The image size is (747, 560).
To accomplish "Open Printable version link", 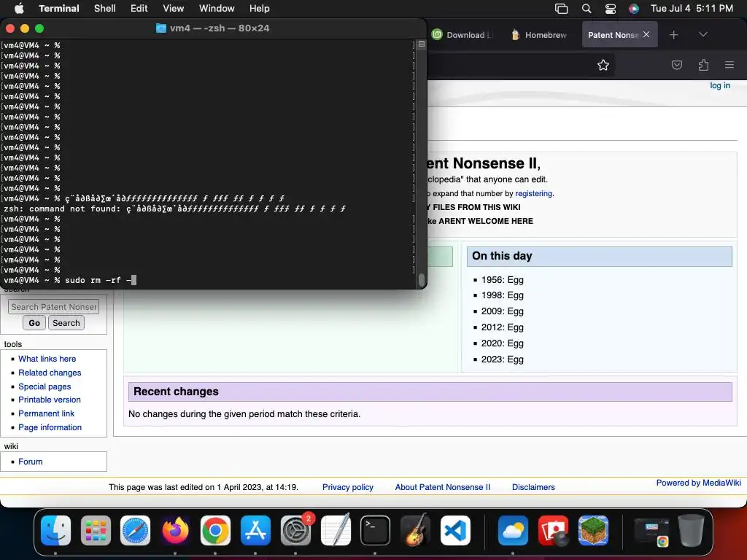I will click(50, 400).
